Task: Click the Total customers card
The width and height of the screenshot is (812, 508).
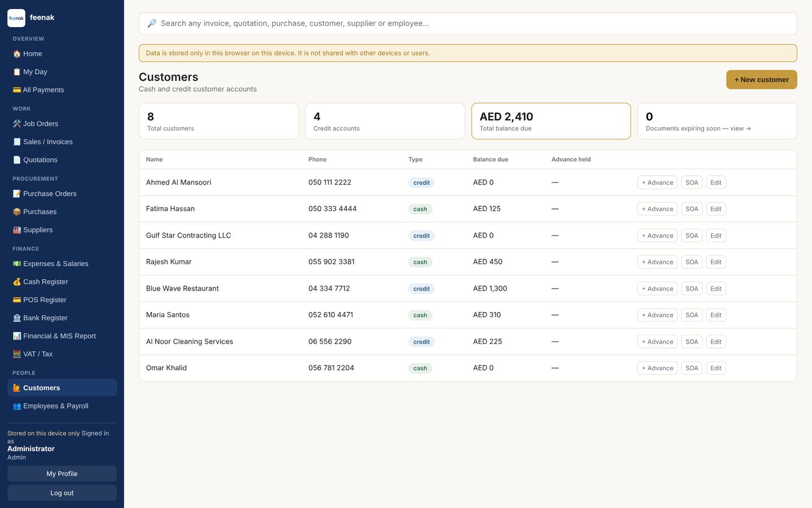Action: tap(219, 121)
